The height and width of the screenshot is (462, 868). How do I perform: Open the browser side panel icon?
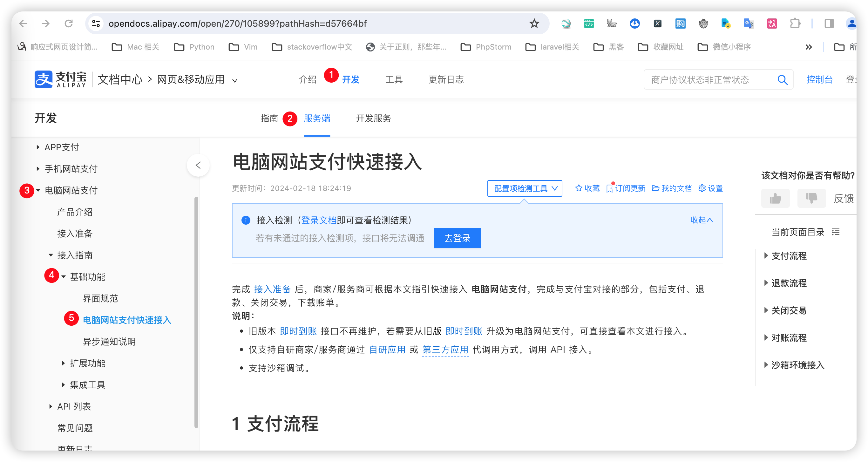click(829, 24)
